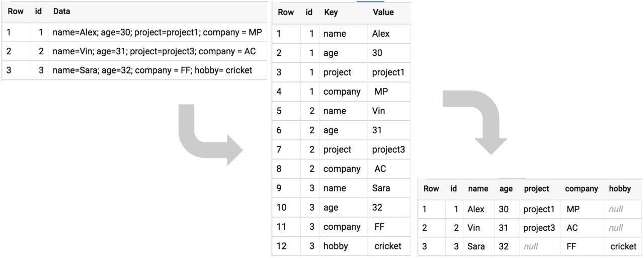Click the 'MP' company cell in the result table
Viewport: 644px width, 258px height.
[582, 209]
